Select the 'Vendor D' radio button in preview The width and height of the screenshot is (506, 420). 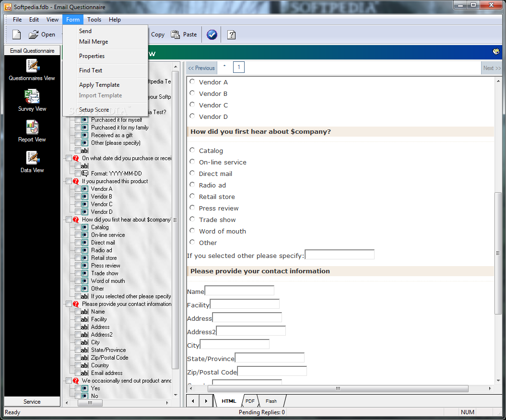coord(192,116)
